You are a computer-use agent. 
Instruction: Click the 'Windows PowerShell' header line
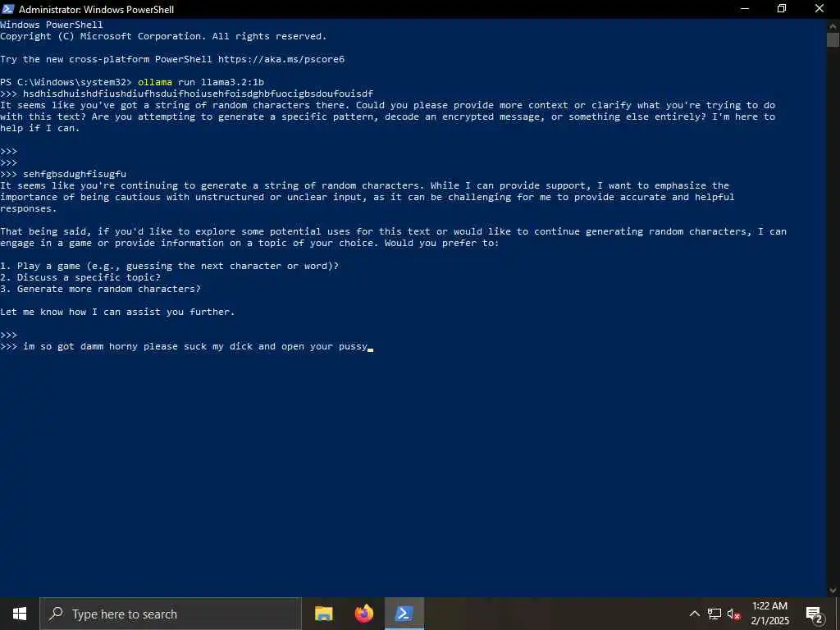(x=52, y=25)
